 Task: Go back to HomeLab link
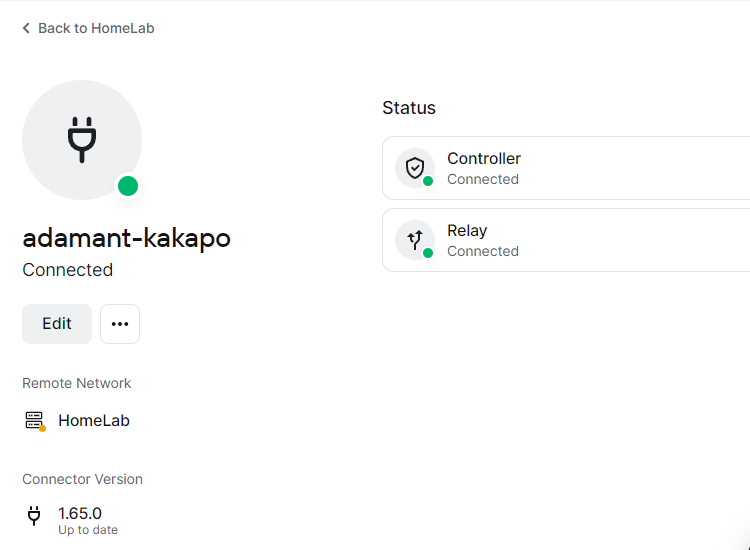coord(96,28)
